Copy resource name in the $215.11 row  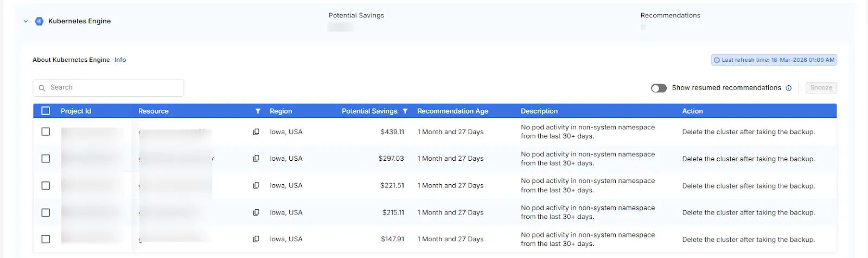[x=256, y=212]
